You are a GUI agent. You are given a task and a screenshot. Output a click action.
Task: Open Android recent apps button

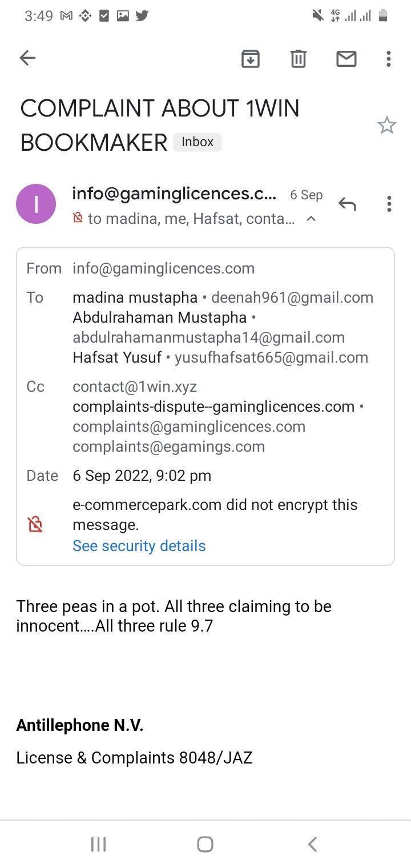click(x=99, y=844)
